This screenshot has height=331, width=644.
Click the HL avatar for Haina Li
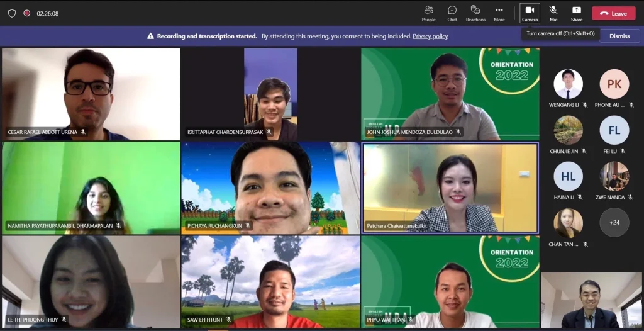pyautogui.click(x=568, y=177)
